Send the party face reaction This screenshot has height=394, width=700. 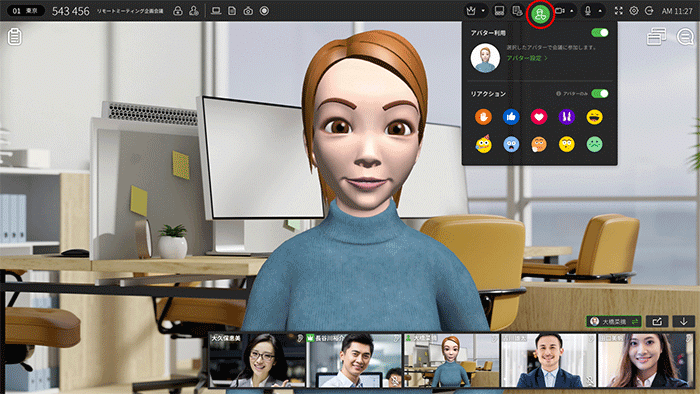coord(483,144)
